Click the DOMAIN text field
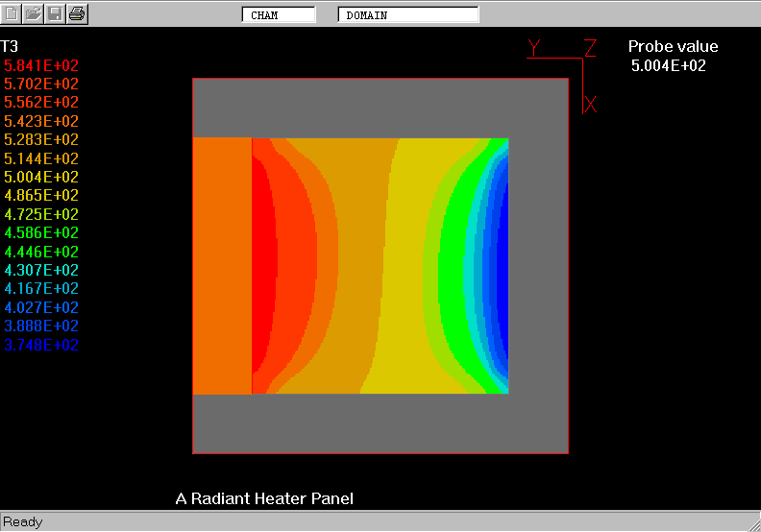Image resolution: width=761 pixels, height=532 pixels. [x=408, y=15]
